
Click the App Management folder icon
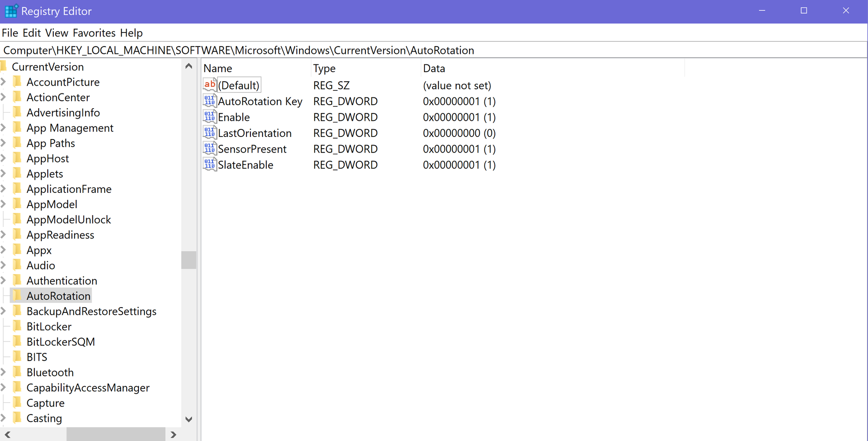tap(17, 128)
